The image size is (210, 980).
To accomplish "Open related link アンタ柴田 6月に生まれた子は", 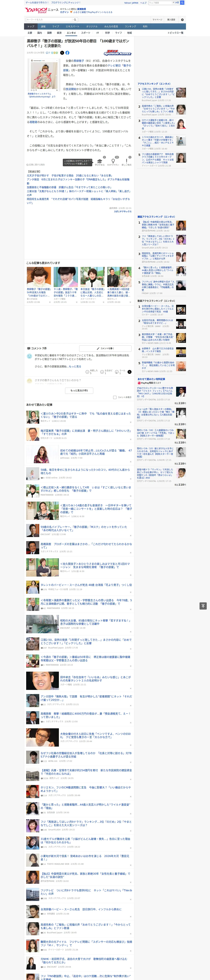I will coord(78,181).
